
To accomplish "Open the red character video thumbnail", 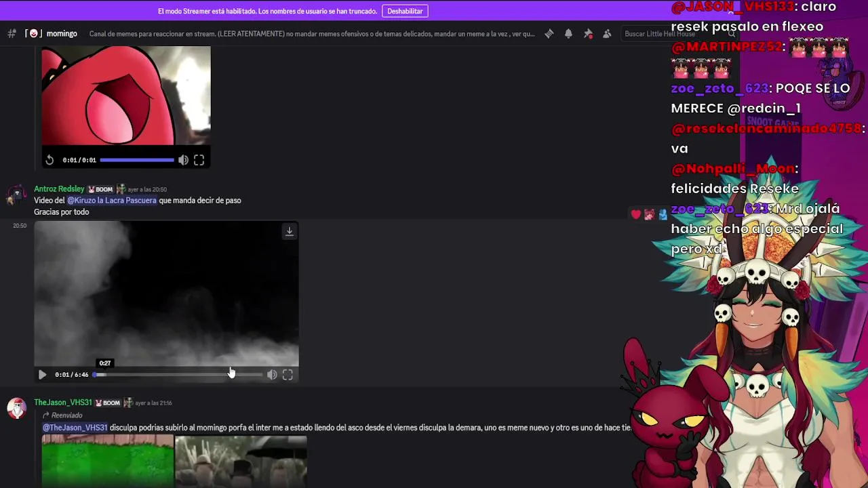I will click(x=126, y=95).
